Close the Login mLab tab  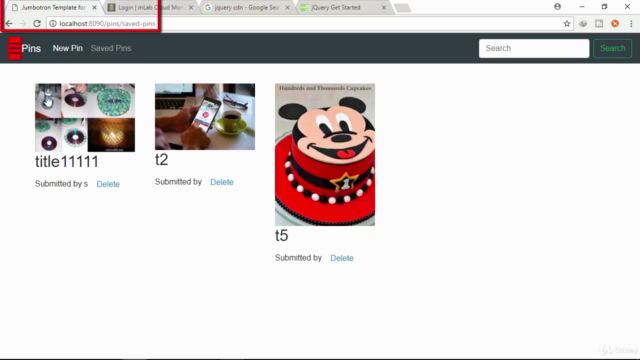(x=191, y=7)
